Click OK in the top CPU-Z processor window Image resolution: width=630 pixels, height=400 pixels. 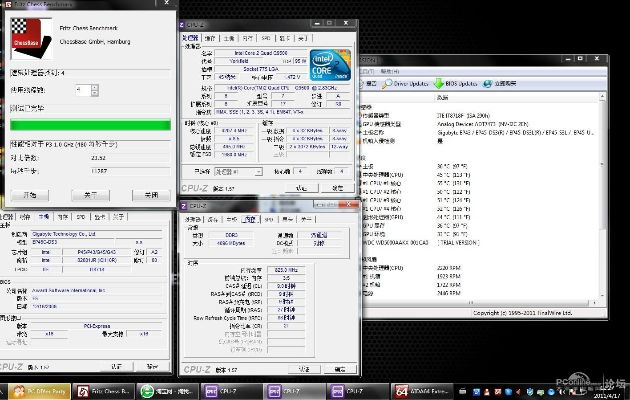coord(338,188)
